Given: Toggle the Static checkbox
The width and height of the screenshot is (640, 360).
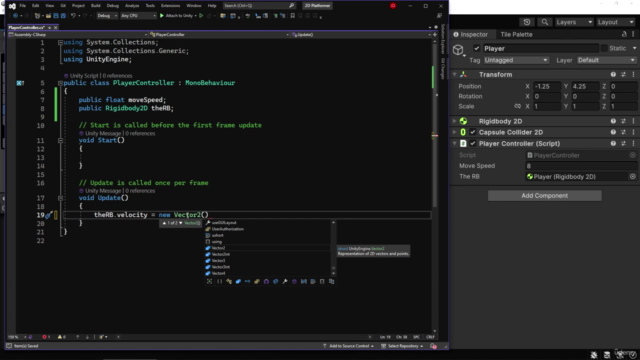Looking at the screenshot, I should click(604, 49).
